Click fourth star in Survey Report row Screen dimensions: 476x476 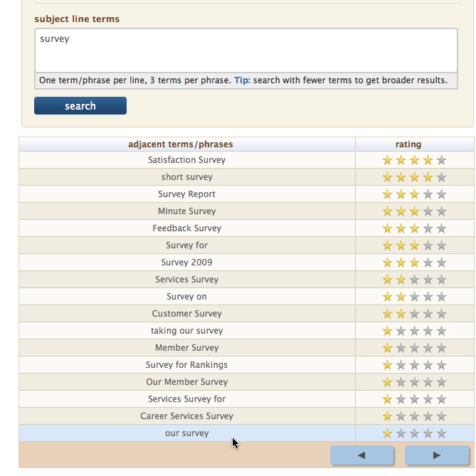[x=428, y=194]
